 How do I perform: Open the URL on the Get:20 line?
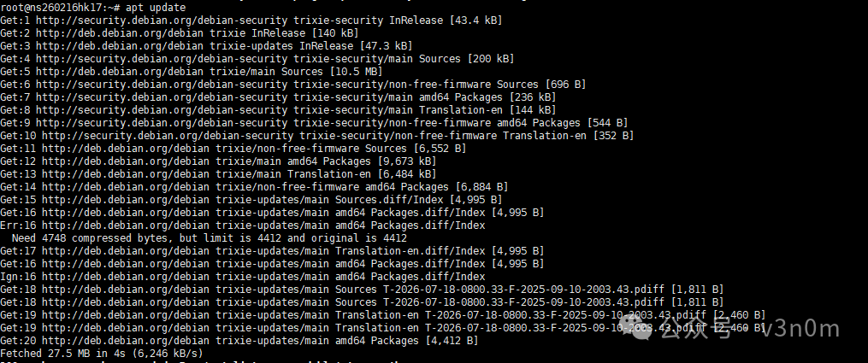pyautogui.click(x=126, y=340)
